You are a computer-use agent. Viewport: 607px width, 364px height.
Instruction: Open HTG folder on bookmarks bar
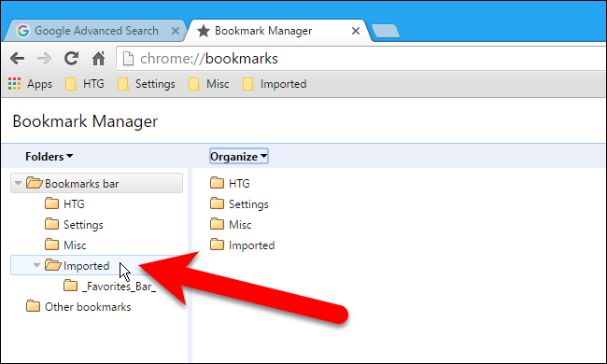coord(85,84)
